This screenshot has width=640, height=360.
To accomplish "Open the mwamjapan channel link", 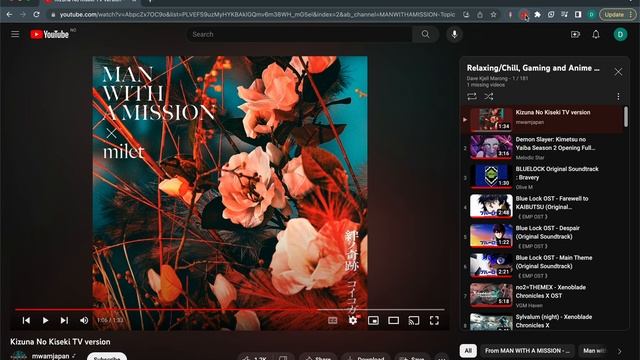I will (51, 356).
